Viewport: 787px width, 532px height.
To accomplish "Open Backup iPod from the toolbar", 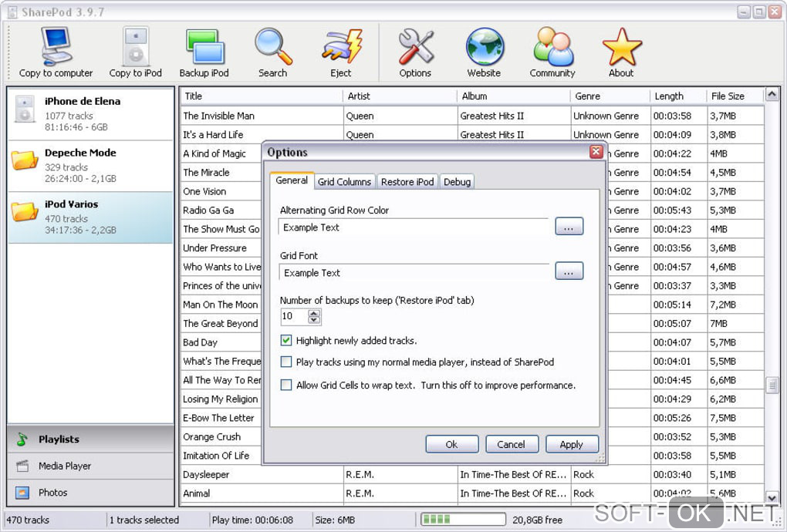I will pos(204,47).
